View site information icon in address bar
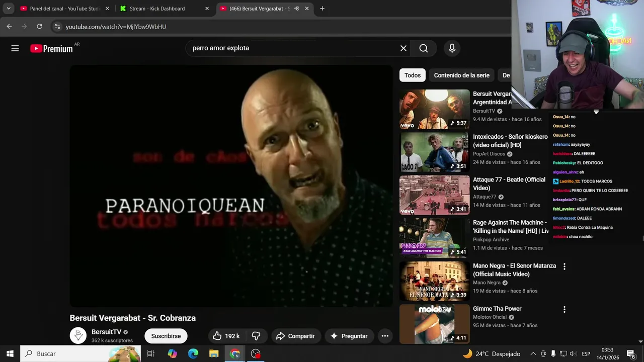Viewport: 644px width, 362px height. coord(57,26)
